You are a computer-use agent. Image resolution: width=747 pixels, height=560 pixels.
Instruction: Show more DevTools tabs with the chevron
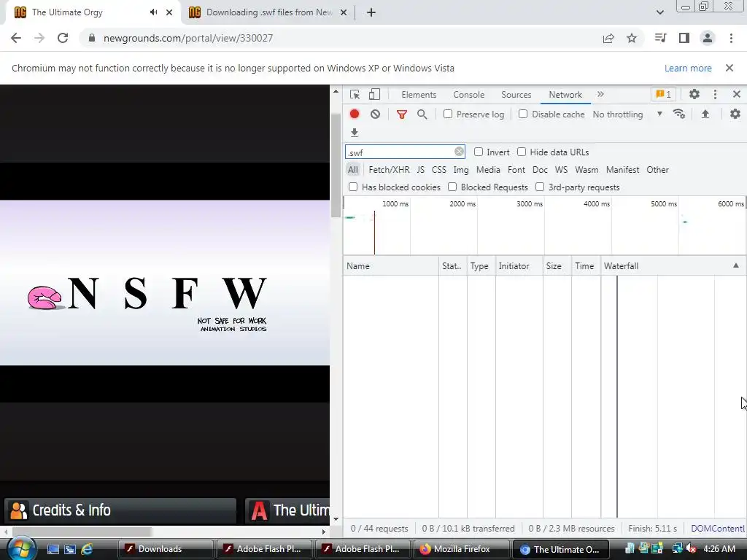tap(600, 94)
